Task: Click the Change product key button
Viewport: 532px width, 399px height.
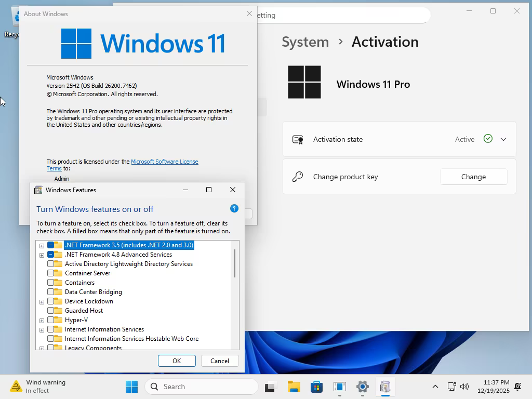Action: pyautogui.click(x=474, y=177)
